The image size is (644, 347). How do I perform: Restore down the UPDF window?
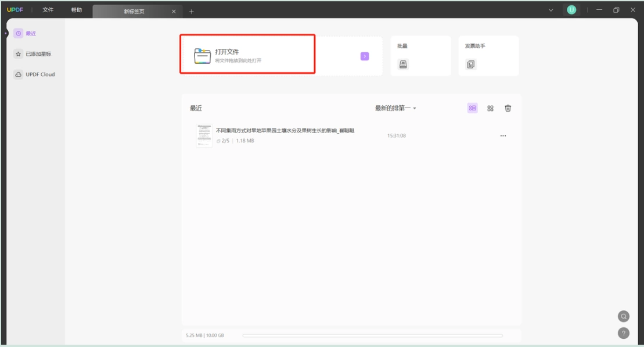coord(616,10)
